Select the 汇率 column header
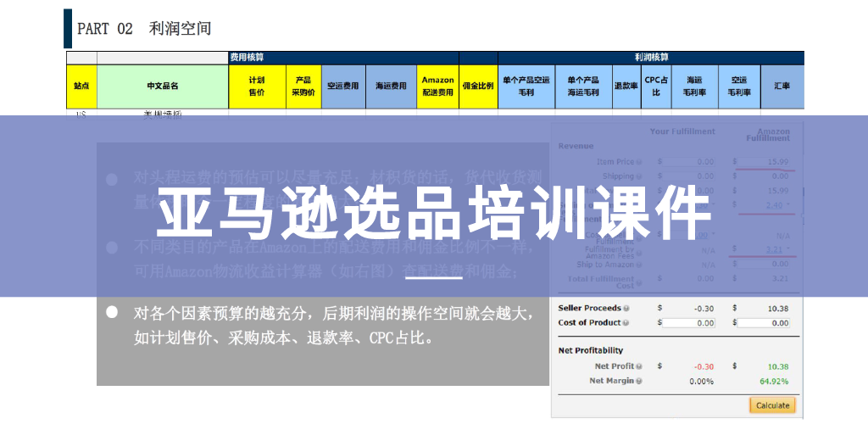Image resolution: width=868 pixels, height=424 pixels. pos(782,86)
